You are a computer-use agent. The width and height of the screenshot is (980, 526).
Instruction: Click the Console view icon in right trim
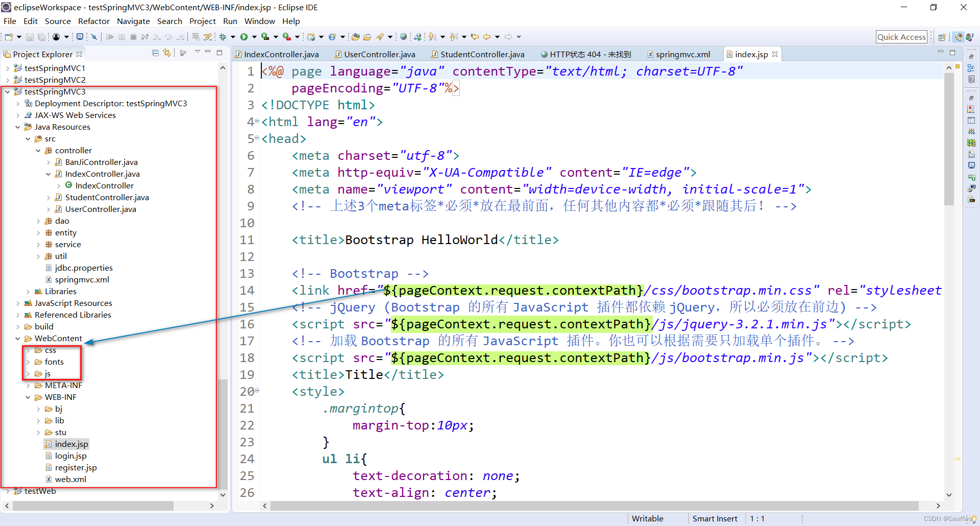coord(971,165)
